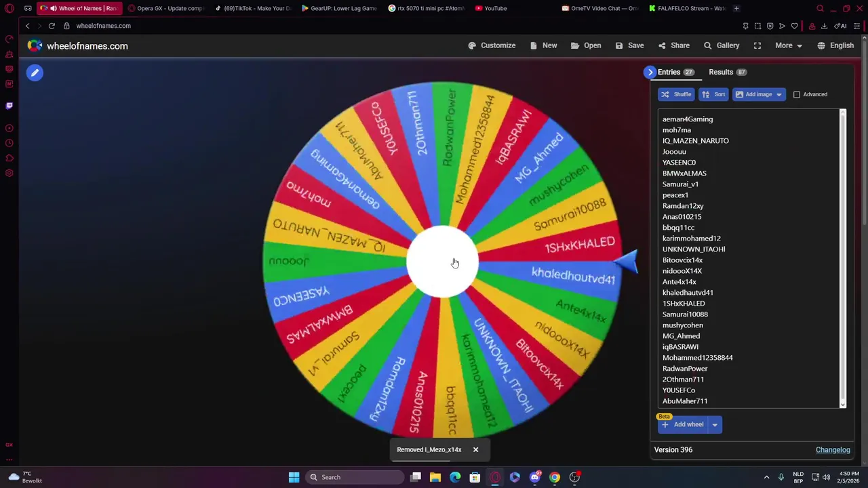The width and height of the screenshot is (868, 488).
Task: Open the player icon in Opera sidebar
Action: pos(9,128)
